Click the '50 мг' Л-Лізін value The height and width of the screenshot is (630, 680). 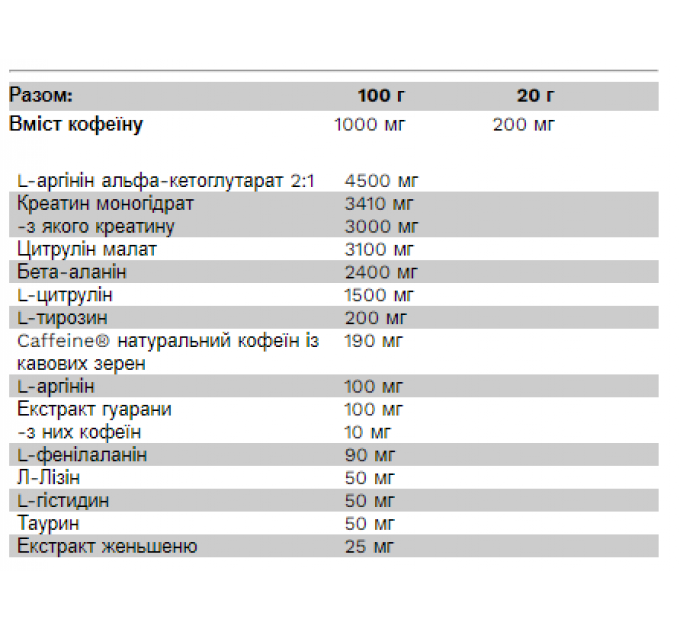click(369, 478)
